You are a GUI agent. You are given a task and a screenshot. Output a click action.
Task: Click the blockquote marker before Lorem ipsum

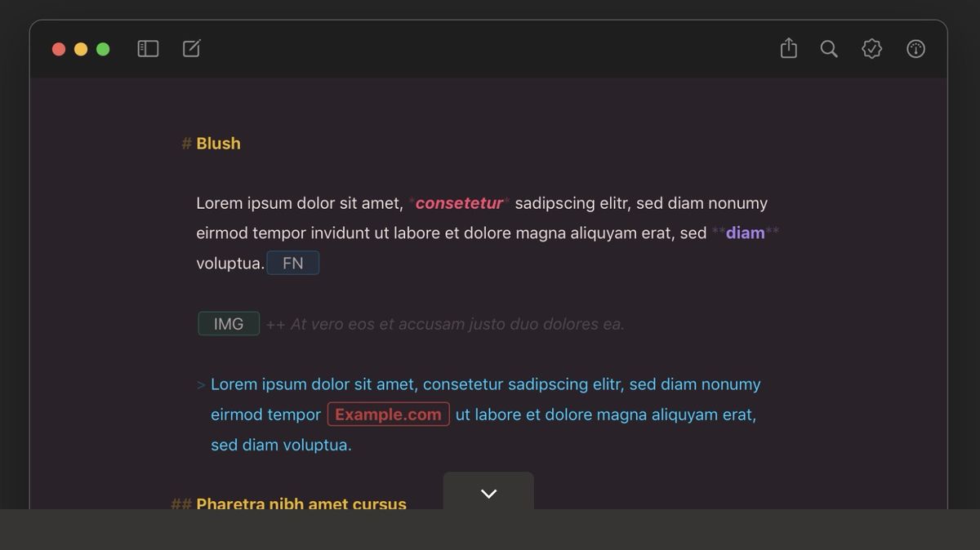click(201, 384)
